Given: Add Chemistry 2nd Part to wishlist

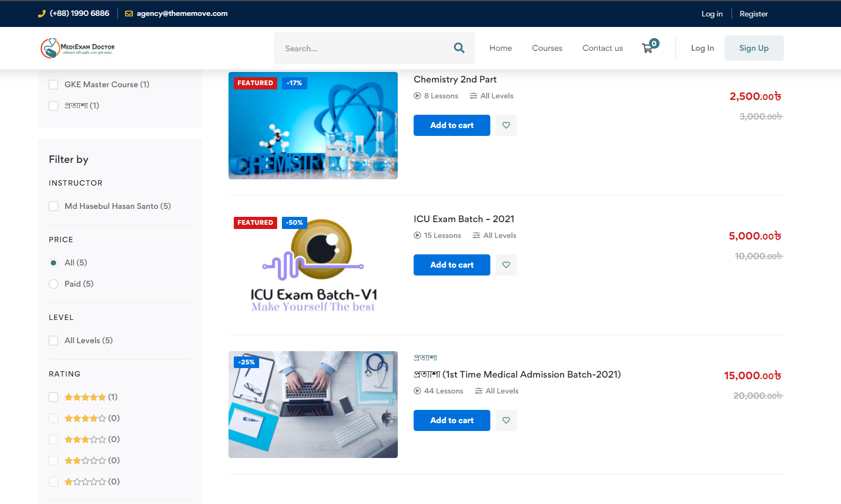Looking at the screenshot, I should (x=506, y=125).
